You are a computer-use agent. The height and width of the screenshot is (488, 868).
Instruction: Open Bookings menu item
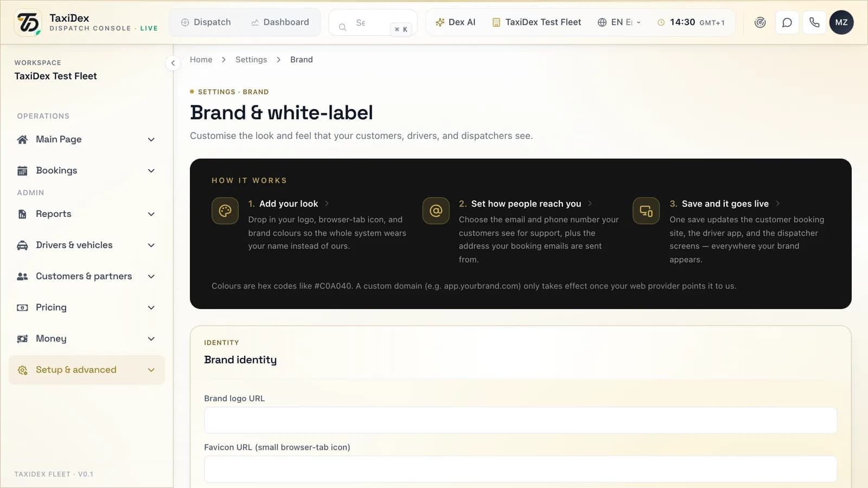(87, 171)
